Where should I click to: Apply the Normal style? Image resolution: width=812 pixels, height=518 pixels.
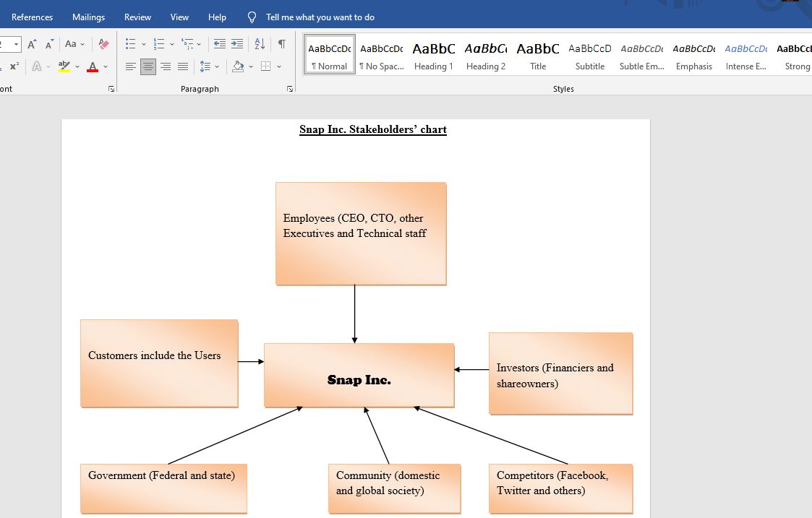(x=330, y=54)
